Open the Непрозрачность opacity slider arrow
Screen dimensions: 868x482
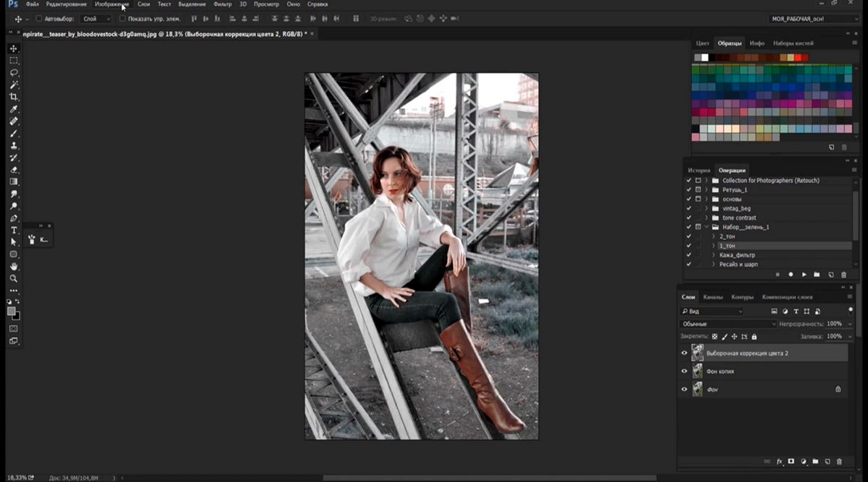click(848, 324)
